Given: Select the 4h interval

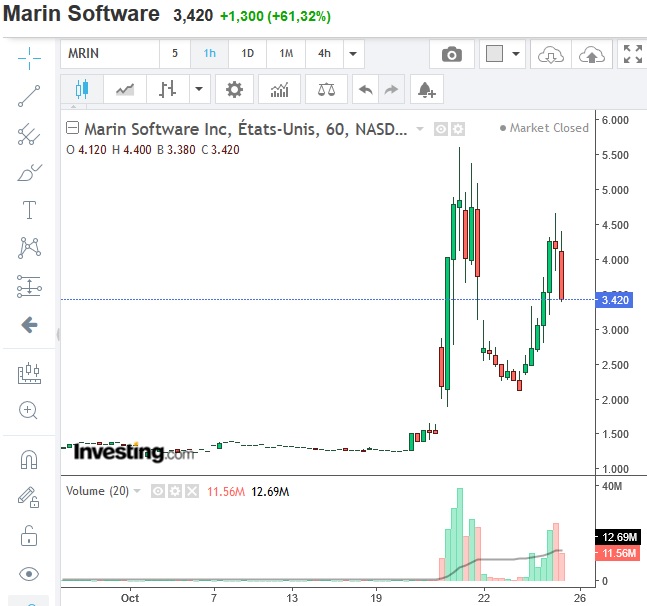Looking at the screenshot, I should click(324, 54).
